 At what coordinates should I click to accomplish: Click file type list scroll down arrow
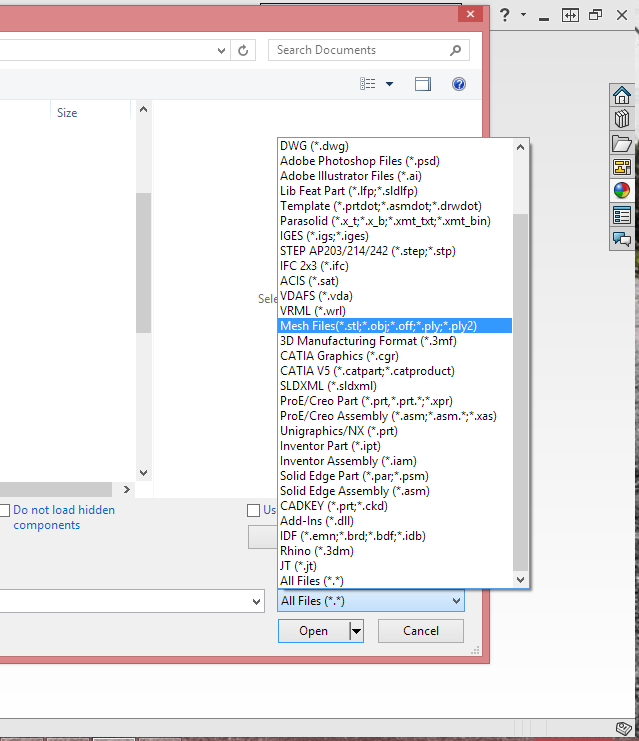point(520,580)
